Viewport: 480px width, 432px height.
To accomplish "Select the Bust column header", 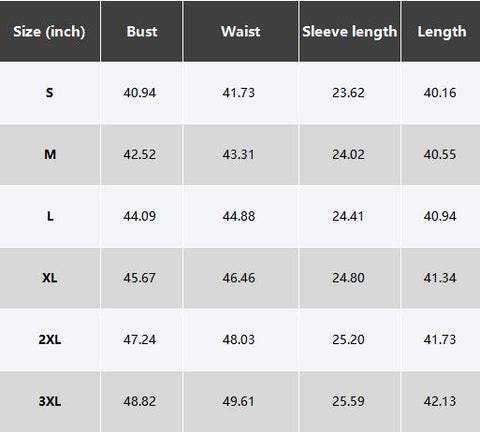I will pos(142,32).
